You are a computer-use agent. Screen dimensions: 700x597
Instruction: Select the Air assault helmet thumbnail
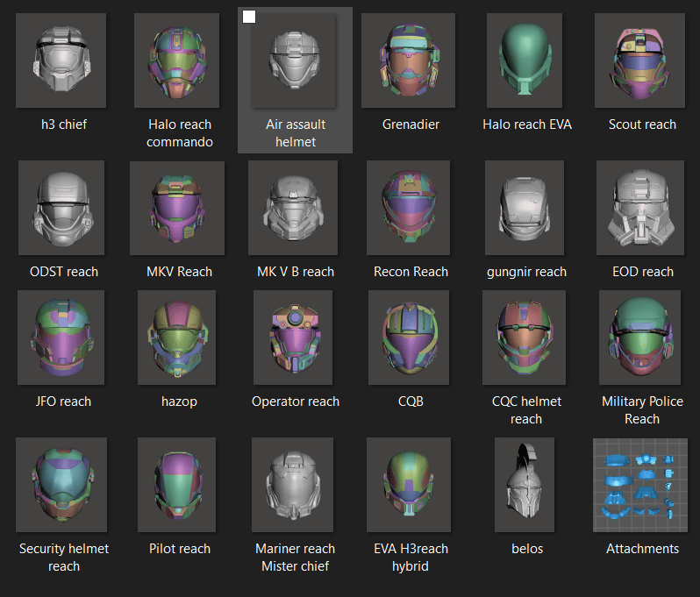(x=293, y=60)
